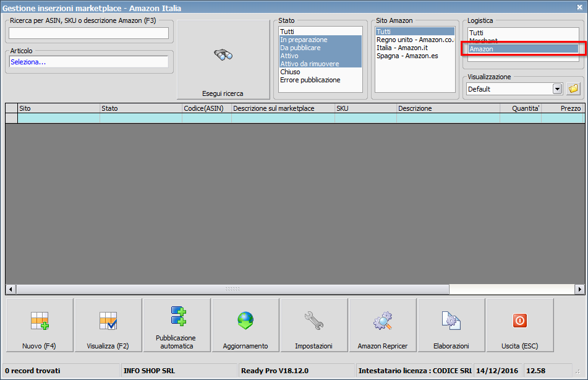Viewport: 588px width, 380px height.
Task: Select Italia - Amazon.it site
Action: (x=415, y=48)
